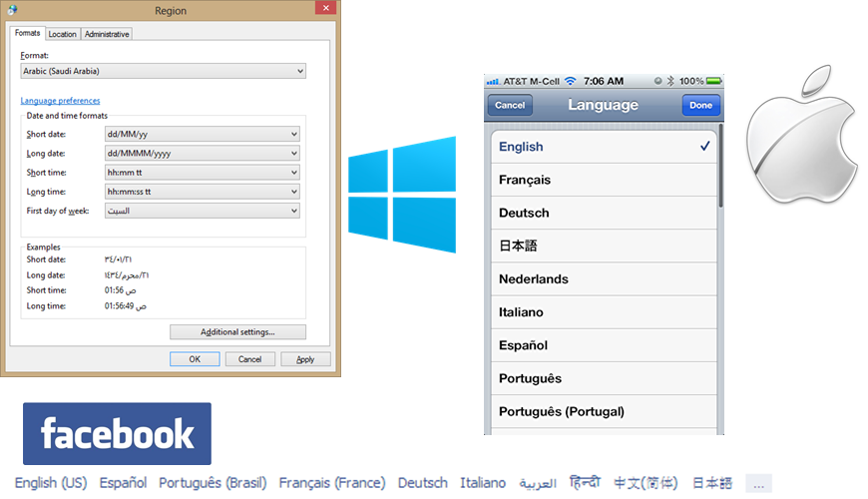868x499 pixels.
Task: Tap the Bluetooth icon in iPhone status bar
Action: pos(671,80)
